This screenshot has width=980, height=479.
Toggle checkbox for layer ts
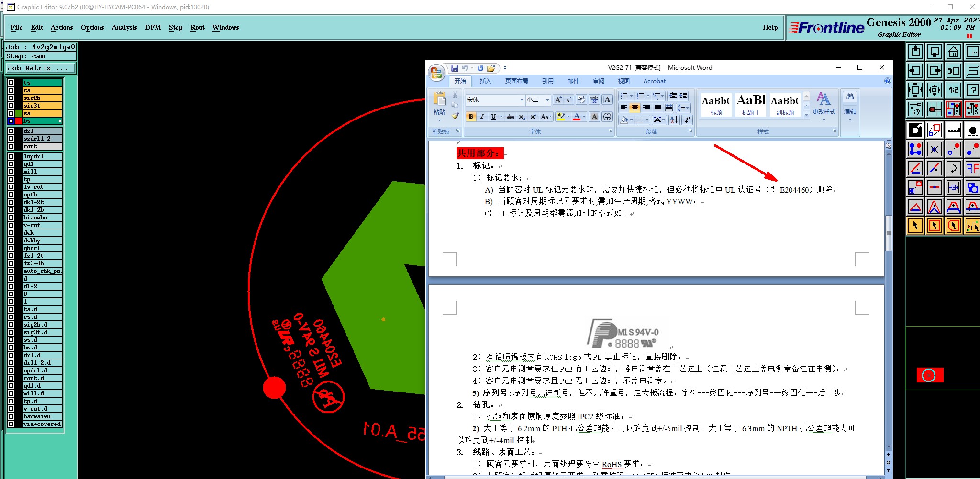point(11,83)
